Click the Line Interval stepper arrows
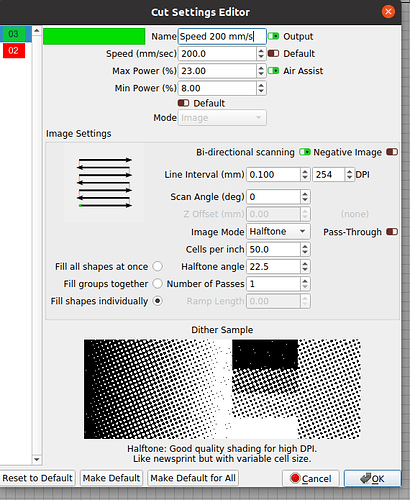The height and width of the screenshot is (500, 410). point(305,174)
